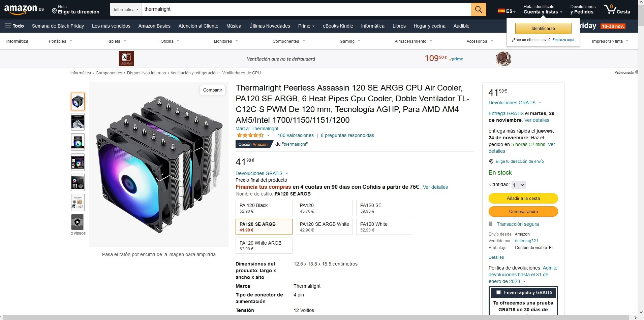Click the Añadir a la cesta button
Viewport: 644px width, 320px height.
tap(523, 198)
